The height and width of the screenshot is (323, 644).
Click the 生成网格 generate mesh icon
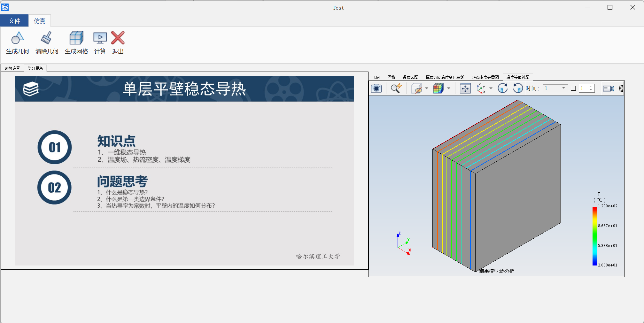[x=76, y=38]
